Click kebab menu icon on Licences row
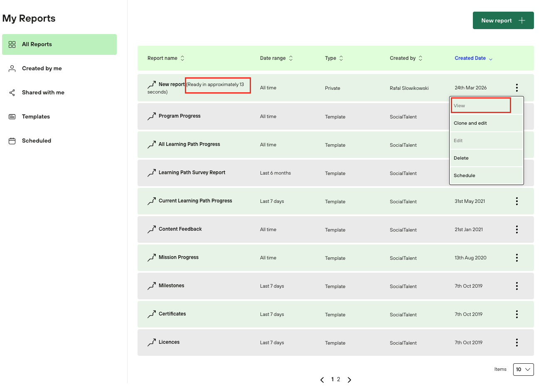Screen dimensions: 541x392 [x=516, y=343]
